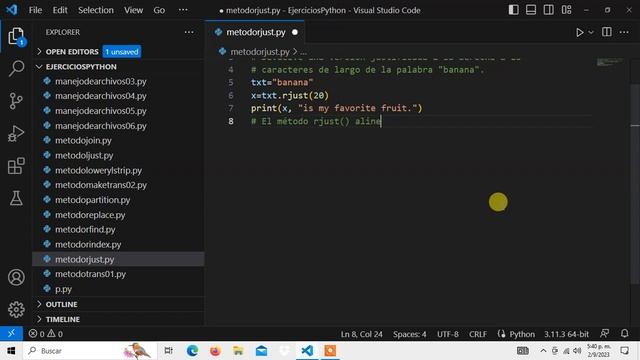
Task: Go to line via Ln 8, Col 24
Action: (362, 334)
